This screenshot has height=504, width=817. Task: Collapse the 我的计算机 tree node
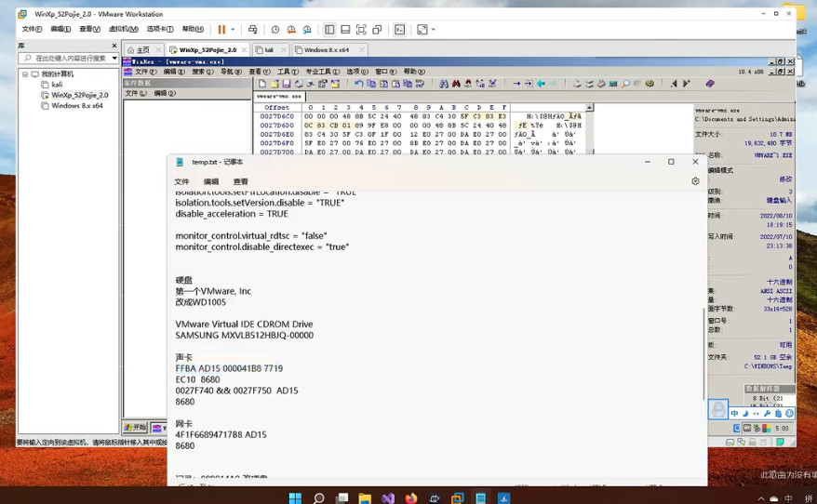[24, 74]
